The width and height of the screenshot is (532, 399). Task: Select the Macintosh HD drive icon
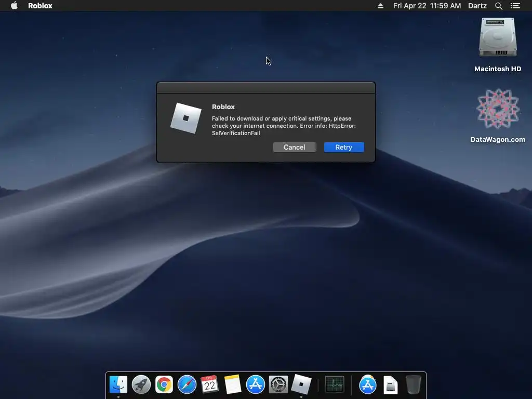[498, 37]
